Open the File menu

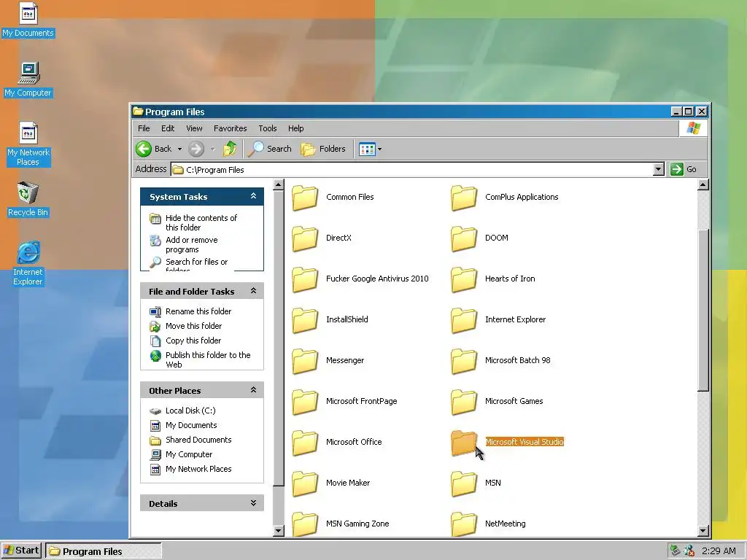[x=144, y=128]
